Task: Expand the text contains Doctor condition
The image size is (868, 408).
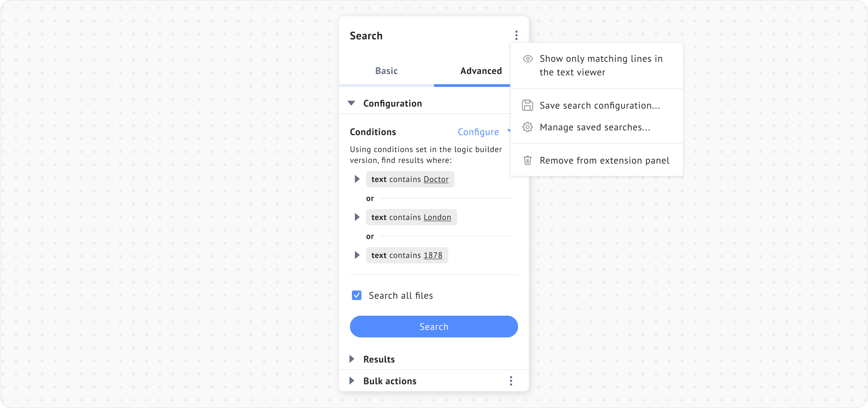Action: pyautogui.click(x=357, y=179)
